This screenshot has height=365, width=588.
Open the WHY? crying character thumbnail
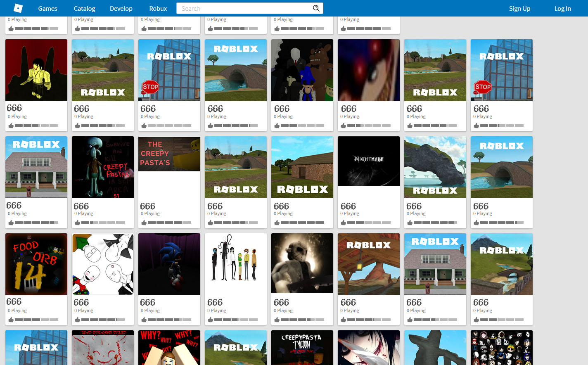click(x=169, y=348)
